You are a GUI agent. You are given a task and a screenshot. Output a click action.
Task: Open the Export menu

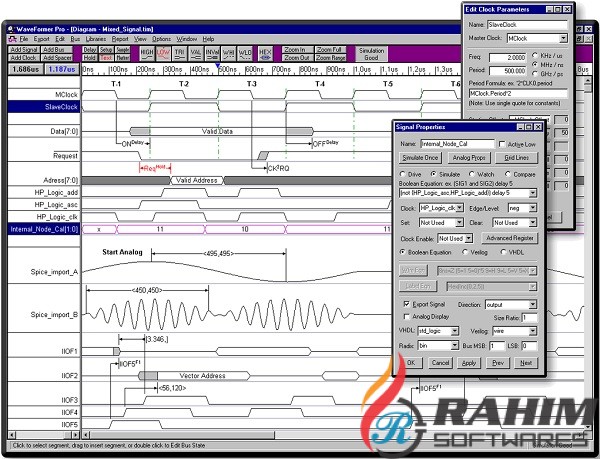(41, 39)
